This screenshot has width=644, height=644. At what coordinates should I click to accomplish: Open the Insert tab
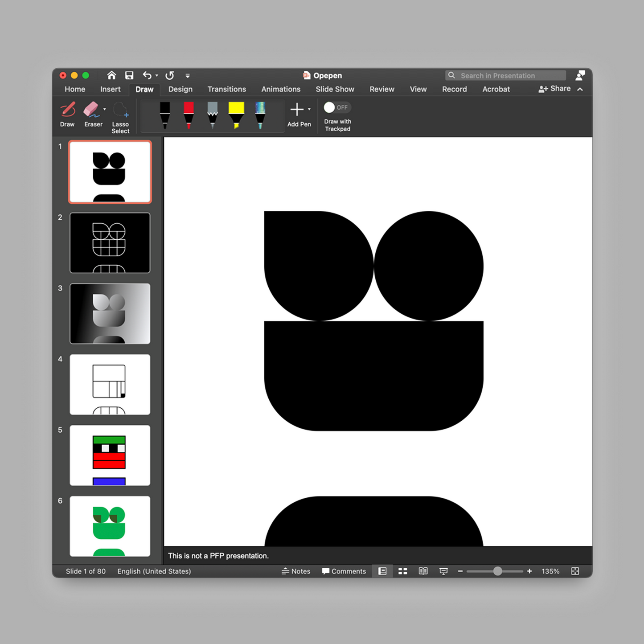[110, 89]
